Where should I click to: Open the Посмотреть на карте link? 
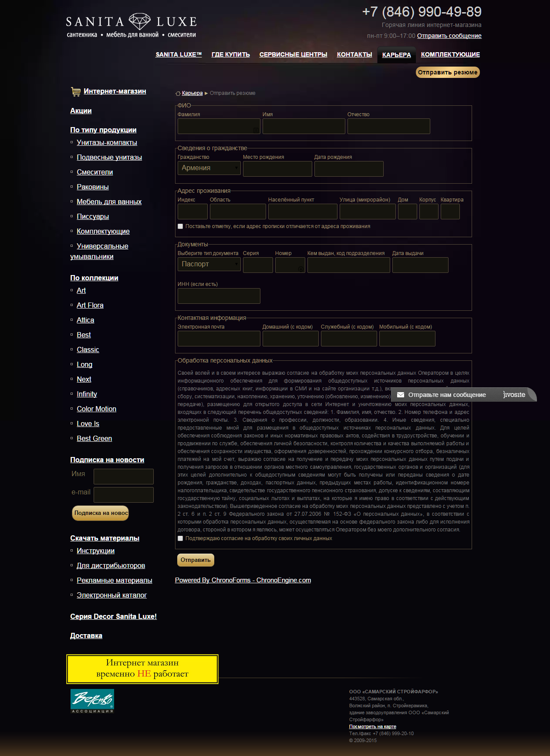(372, 726)
